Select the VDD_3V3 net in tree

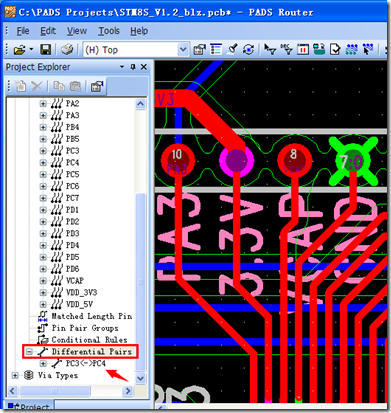coord(81,293)
